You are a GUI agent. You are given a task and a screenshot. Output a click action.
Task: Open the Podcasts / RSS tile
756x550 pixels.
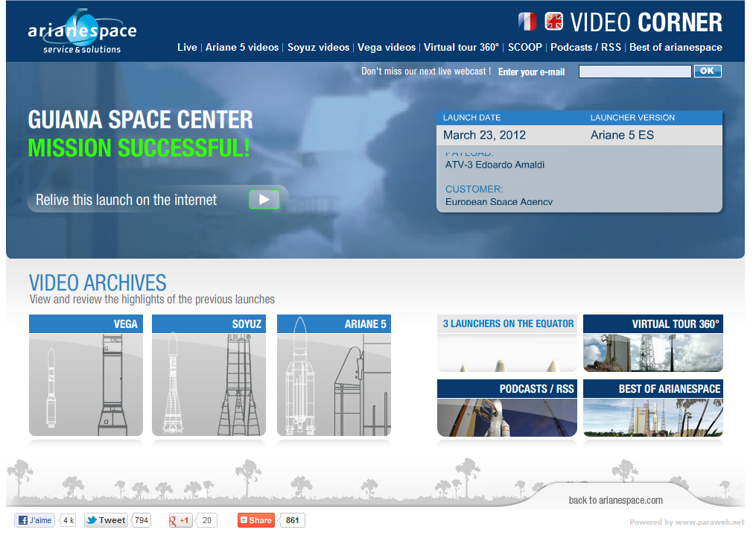point(507,408)
